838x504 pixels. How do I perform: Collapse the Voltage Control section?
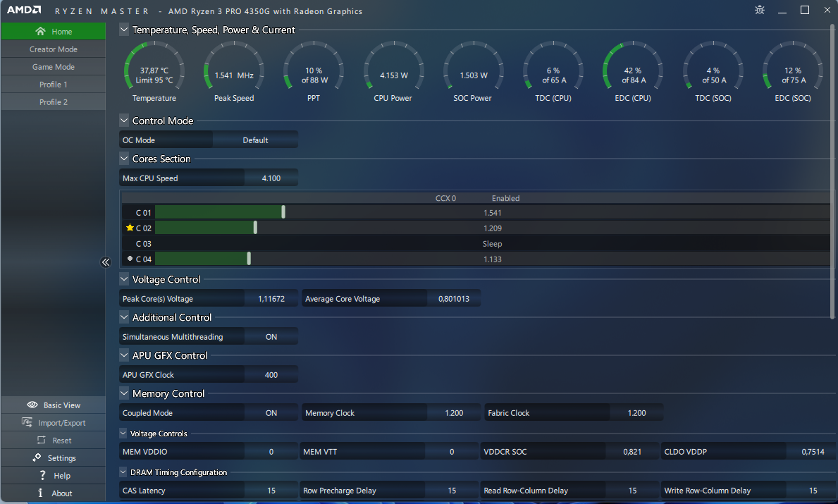124,279
